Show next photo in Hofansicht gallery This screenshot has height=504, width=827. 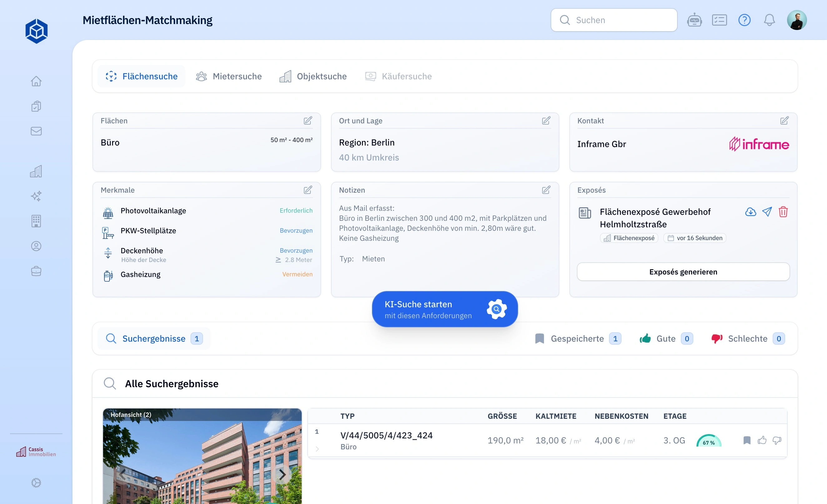point(282,474)
